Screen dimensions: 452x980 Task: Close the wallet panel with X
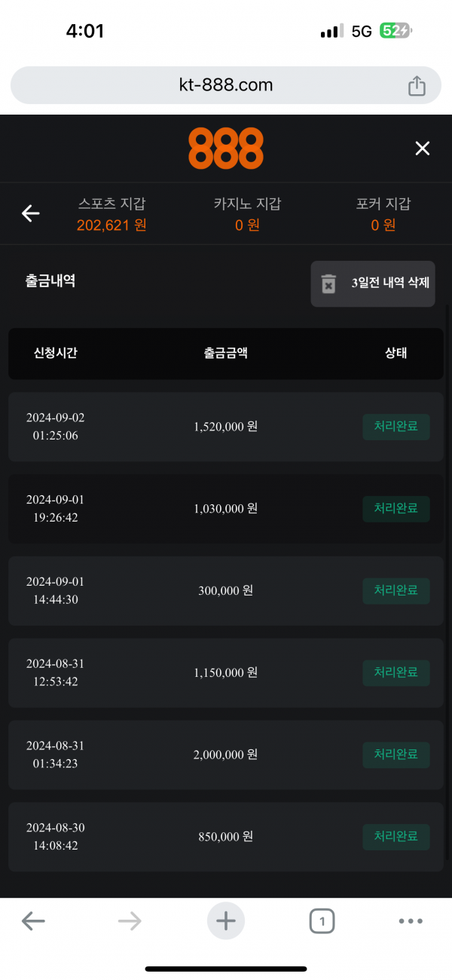423,149
